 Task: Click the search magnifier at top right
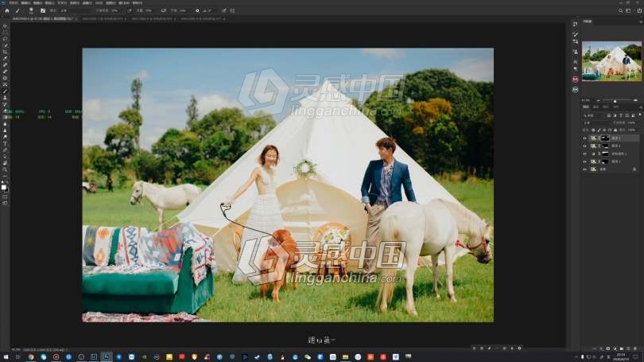click(620, 10)
